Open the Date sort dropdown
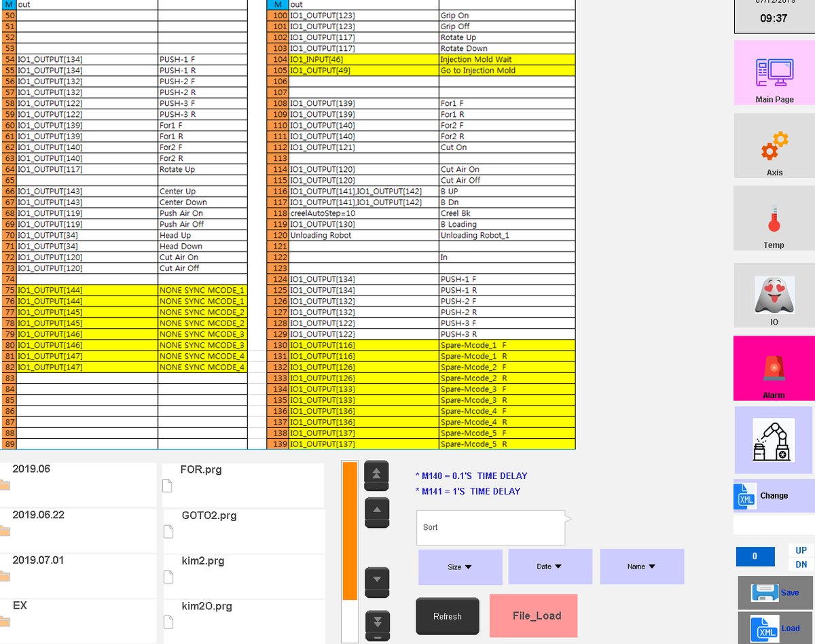815x644 pixels. (x=550, y=567)
